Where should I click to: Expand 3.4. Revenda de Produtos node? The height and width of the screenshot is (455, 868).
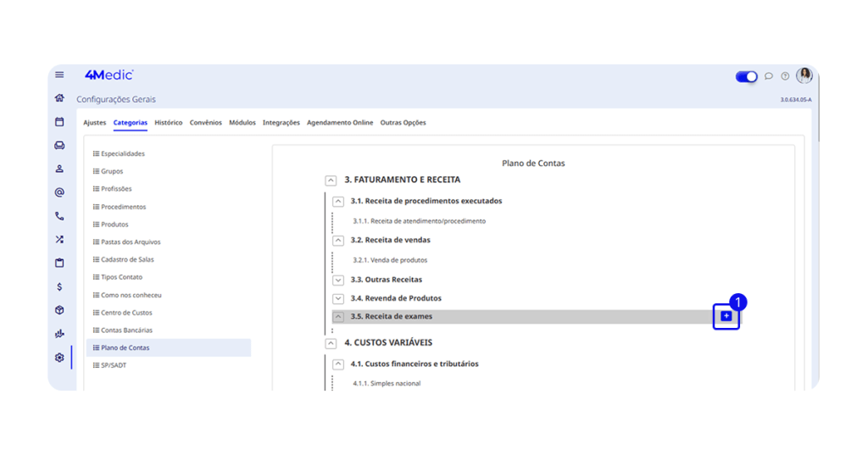338,298
